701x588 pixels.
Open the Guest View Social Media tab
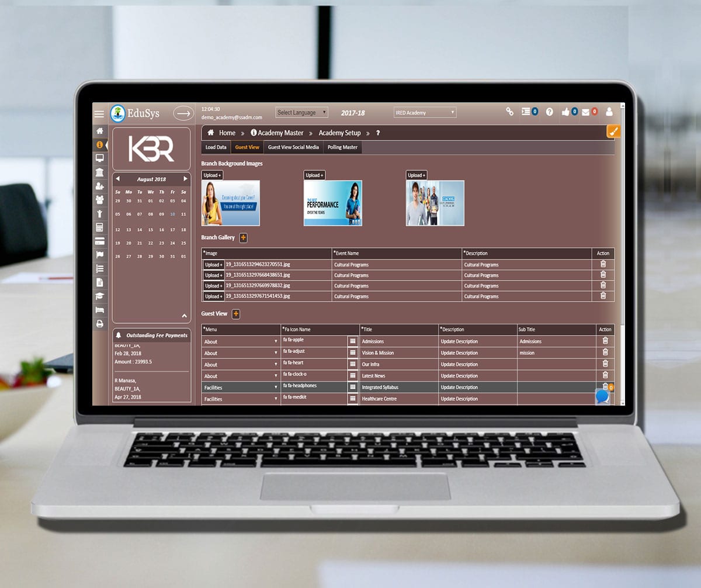pyautogui.click(x=293, y=147)
